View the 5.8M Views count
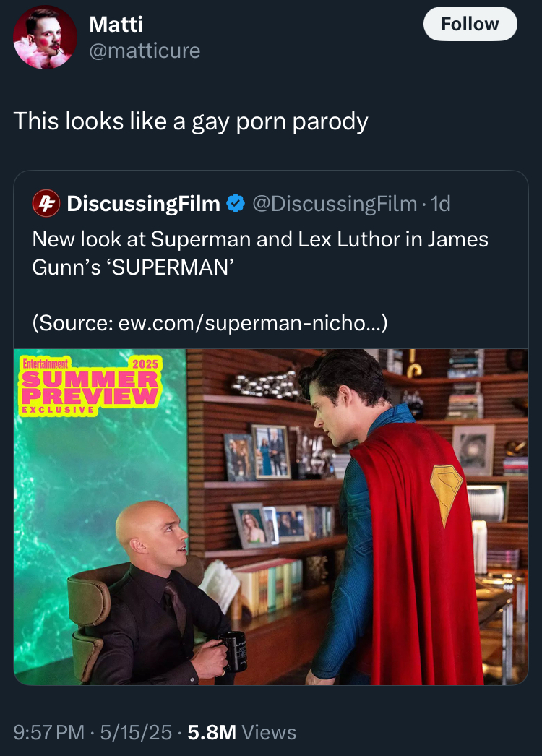 point(242,732)
